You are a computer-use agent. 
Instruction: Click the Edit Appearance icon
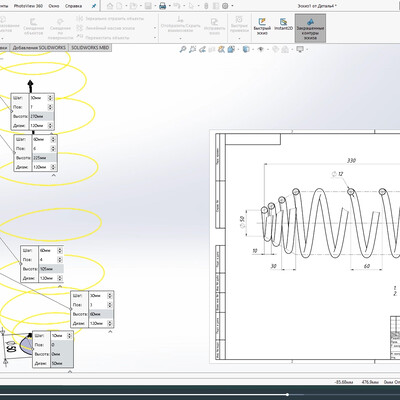click(275, 50)
